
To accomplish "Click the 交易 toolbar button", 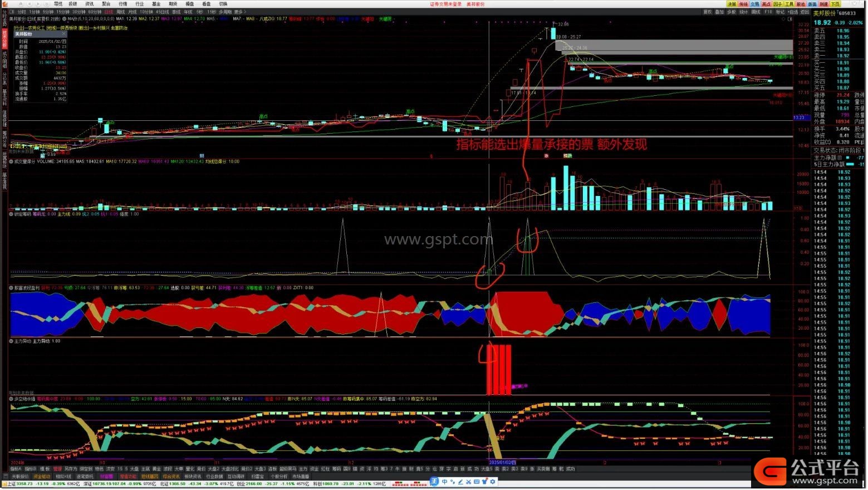I will [x=754, y=4].
